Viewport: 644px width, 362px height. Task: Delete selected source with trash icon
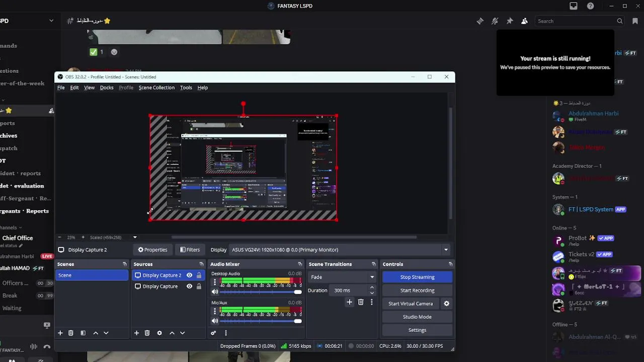click(x=147, y=333)
